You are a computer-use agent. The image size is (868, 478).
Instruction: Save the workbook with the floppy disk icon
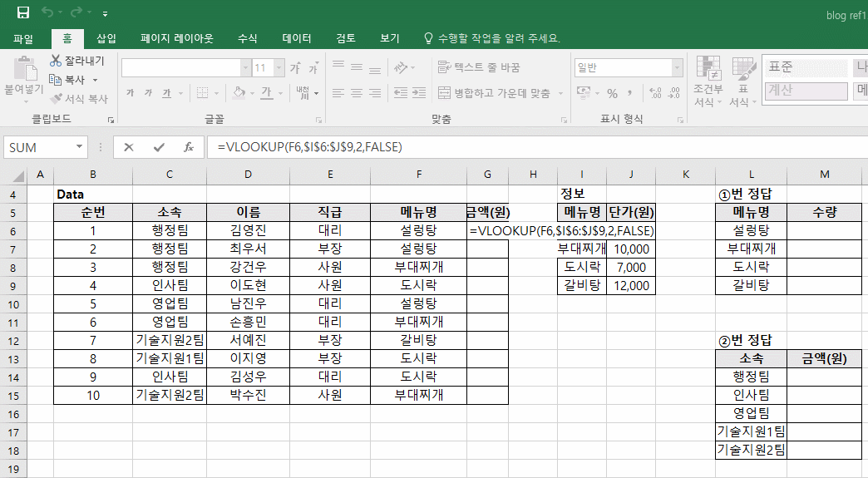23,12
